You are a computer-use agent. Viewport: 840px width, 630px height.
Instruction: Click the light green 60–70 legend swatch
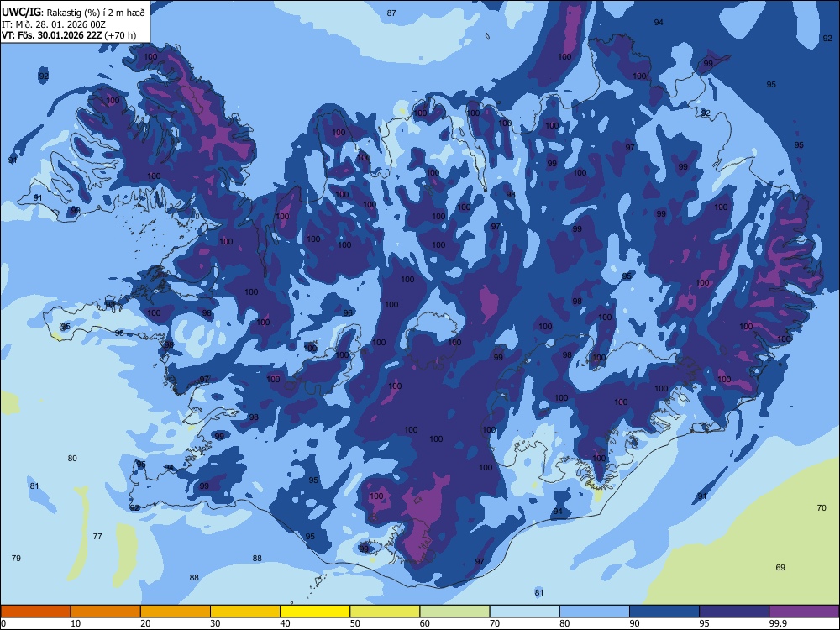click(x=454, y=612)
